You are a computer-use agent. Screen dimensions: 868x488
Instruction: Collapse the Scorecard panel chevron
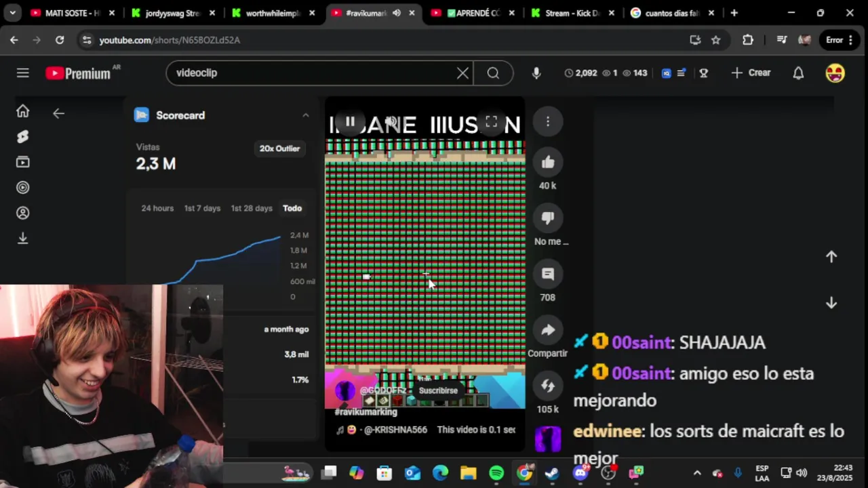coord(306,115)
